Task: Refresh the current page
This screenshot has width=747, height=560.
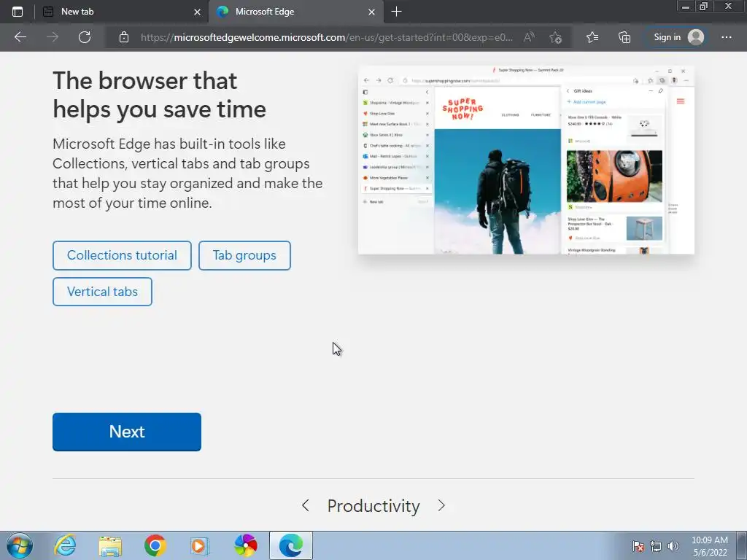Action: click(85, 37)
